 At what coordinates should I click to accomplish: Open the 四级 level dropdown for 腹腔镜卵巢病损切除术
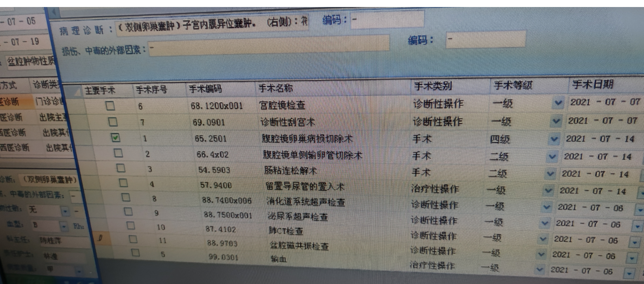[554, 139]
